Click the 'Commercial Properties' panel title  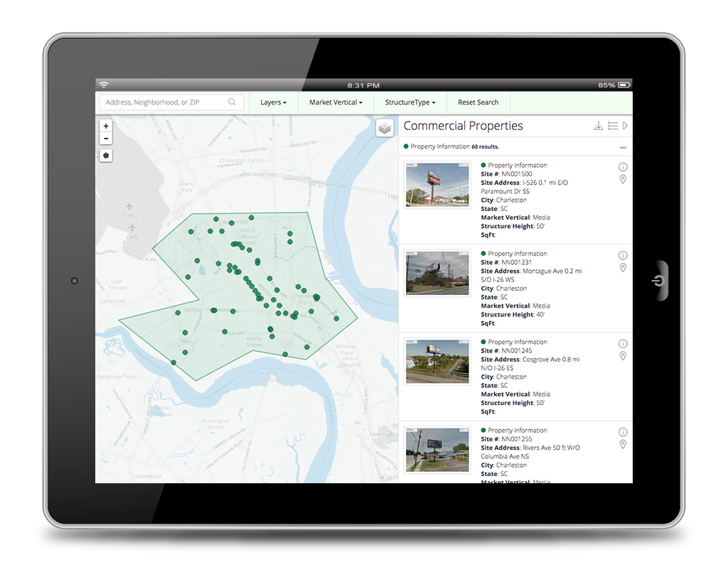click(463, 126)
